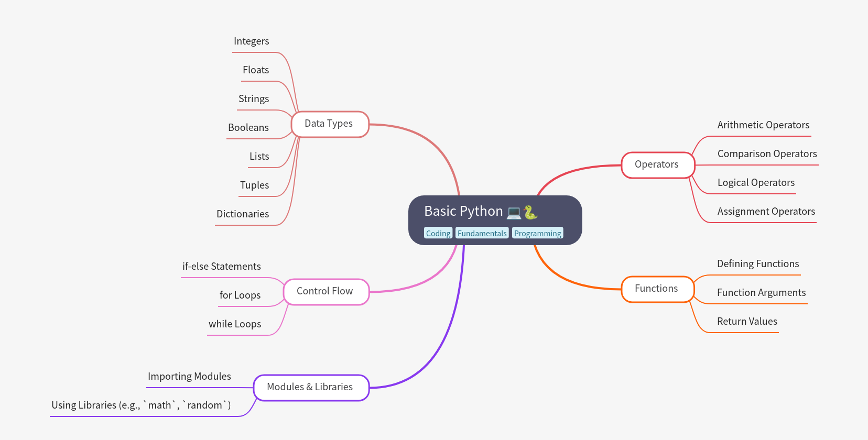Viewport: 868px width, 440px height.
Task: Select the Basic Python title text
Action: (x=463, y=211)
